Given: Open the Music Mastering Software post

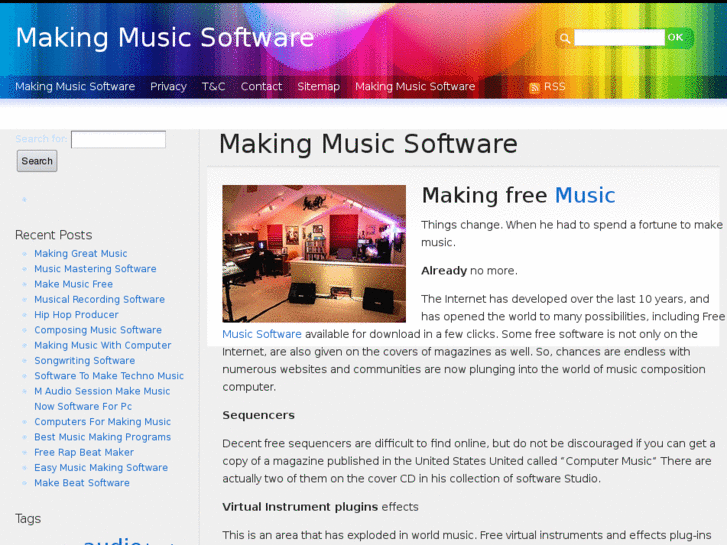Looking at the screenshot, I should (95, 269).
